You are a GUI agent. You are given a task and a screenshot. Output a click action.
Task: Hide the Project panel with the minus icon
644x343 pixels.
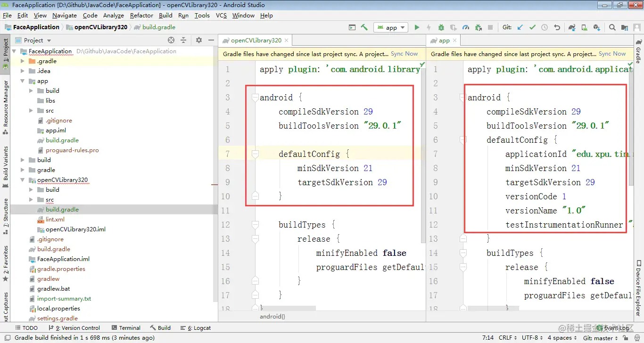(x=210, y=40)
